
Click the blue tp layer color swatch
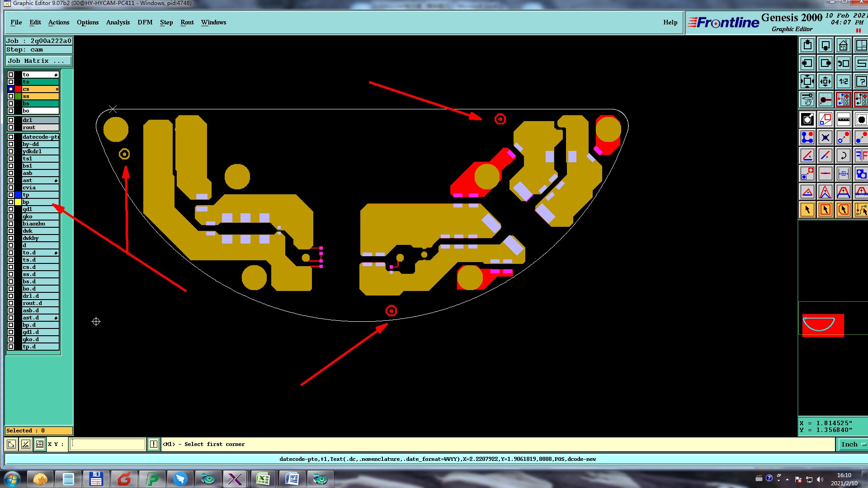[18, 195]
